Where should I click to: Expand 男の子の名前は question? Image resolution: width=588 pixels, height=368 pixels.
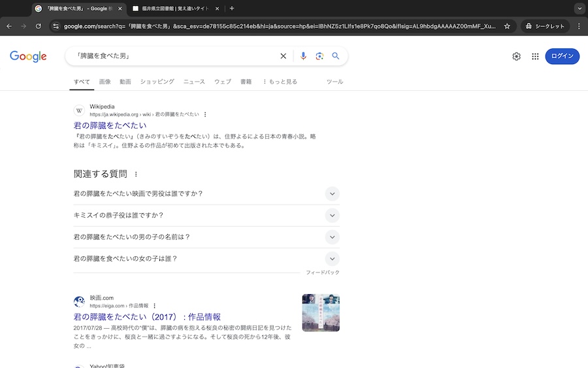206,237
